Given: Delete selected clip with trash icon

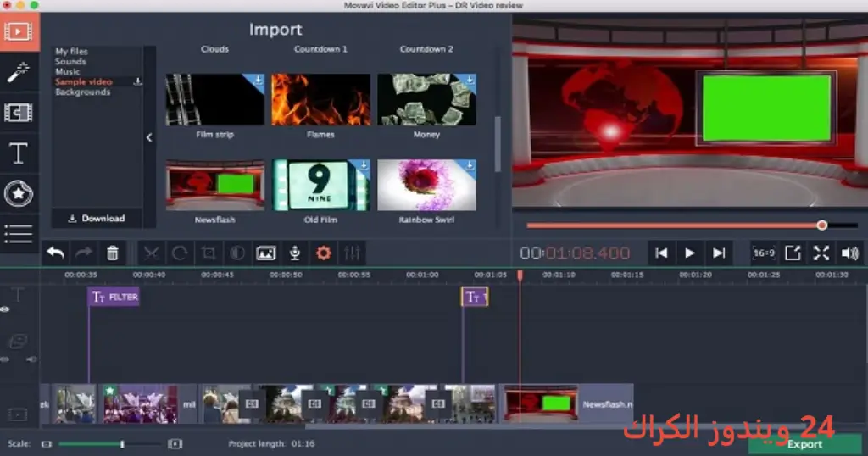Looking at the screenshot, I should point(113,253).
